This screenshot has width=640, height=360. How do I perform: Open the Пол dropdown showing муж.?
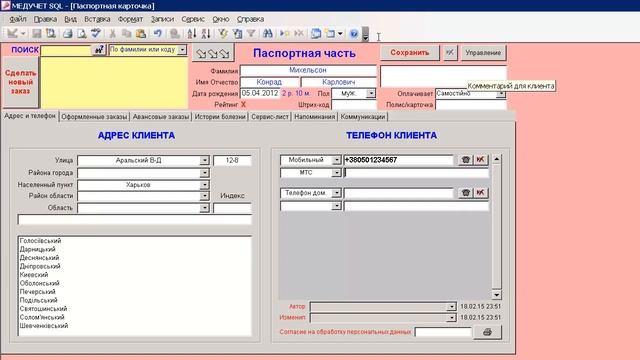coord(371,93)
